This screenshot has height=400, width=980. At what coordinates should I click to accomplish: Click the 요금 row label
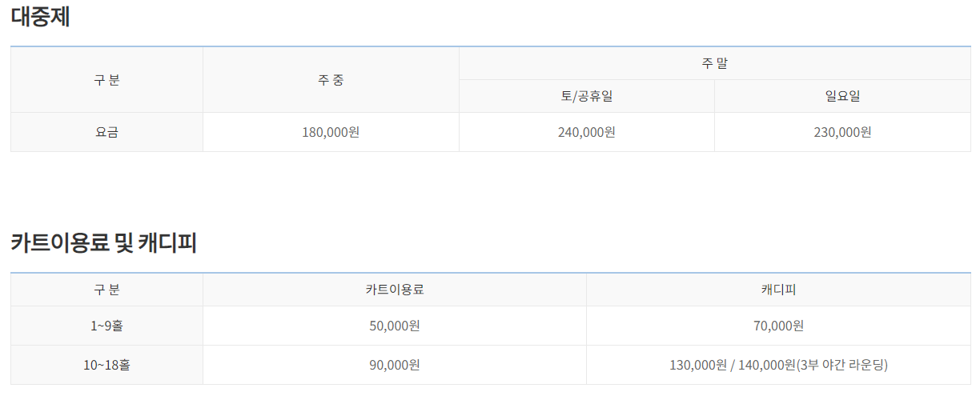[106, 132]
